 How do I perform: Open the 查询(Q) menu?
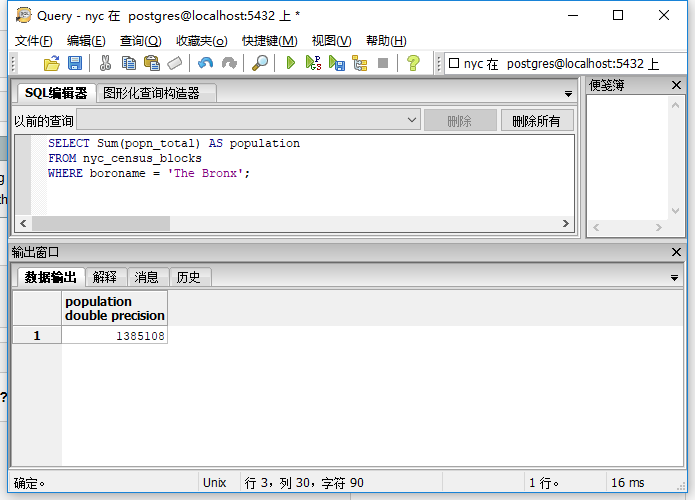[x=141, y=41]
